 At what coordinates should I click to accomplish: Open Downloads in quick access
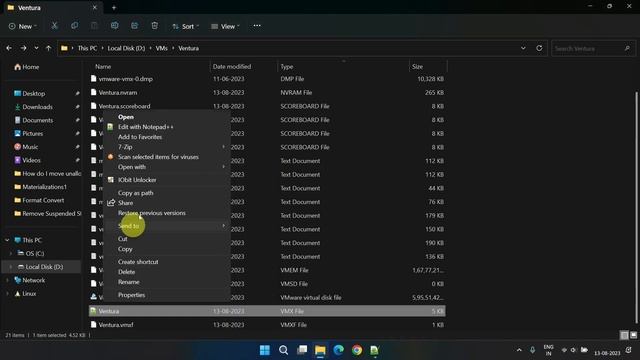[x=38, y=107]
